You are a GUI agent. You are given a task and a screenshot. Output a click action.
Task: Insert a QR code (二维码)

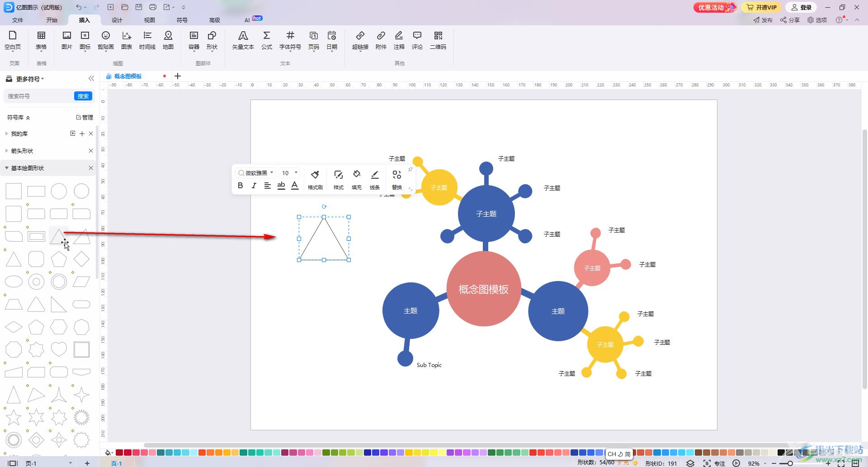[x=438, y=40]
